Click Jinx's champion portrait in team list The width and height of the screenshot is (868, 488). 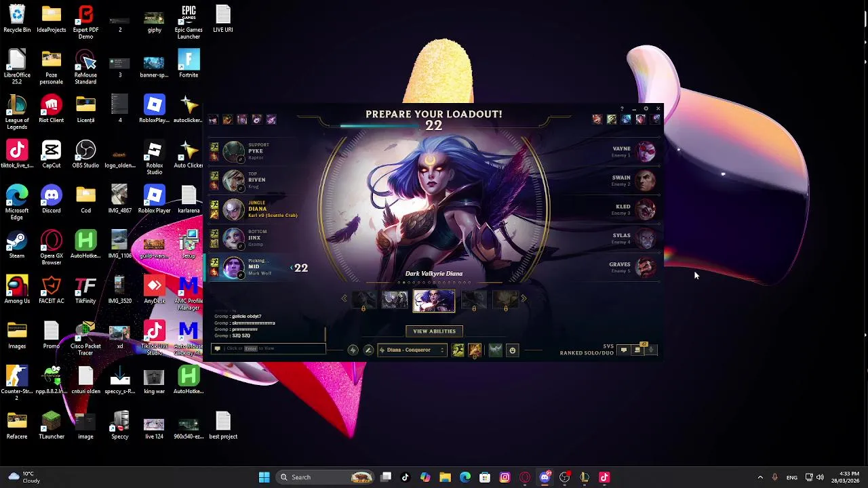click(x=233, y=239)
